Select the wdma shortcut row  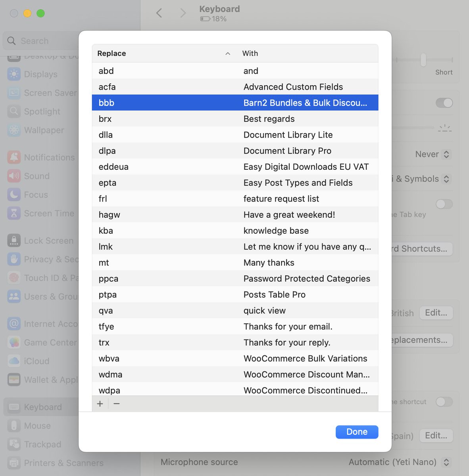[x=235, y=374]
